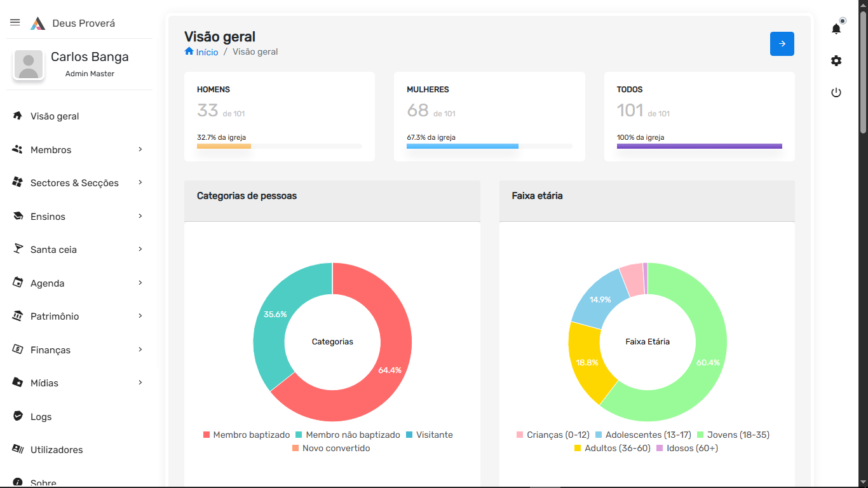Expand the Membros submenu chevron
868x488 pixels.
click(140, 149)
